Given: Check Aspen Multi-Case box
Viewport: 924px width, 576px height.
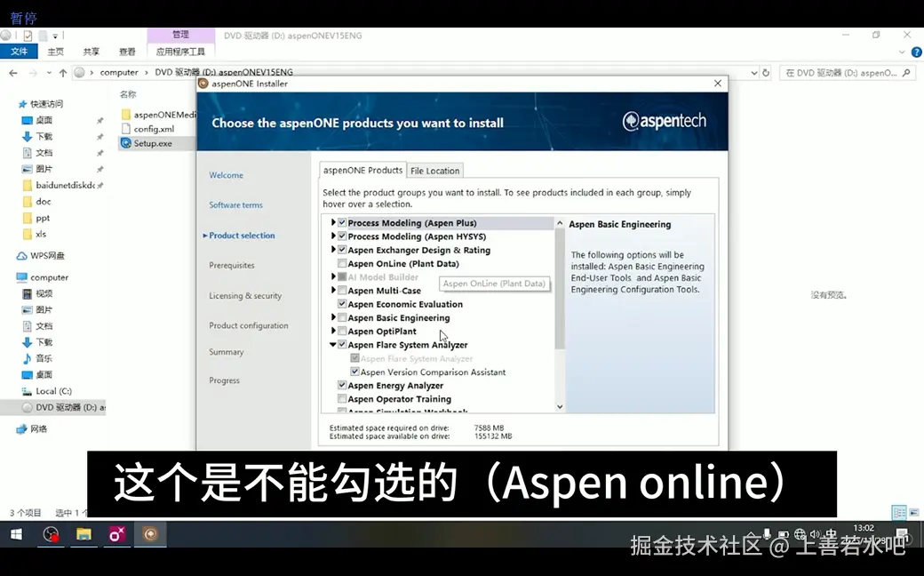Looking at the screenshot, I should (342, 291).
